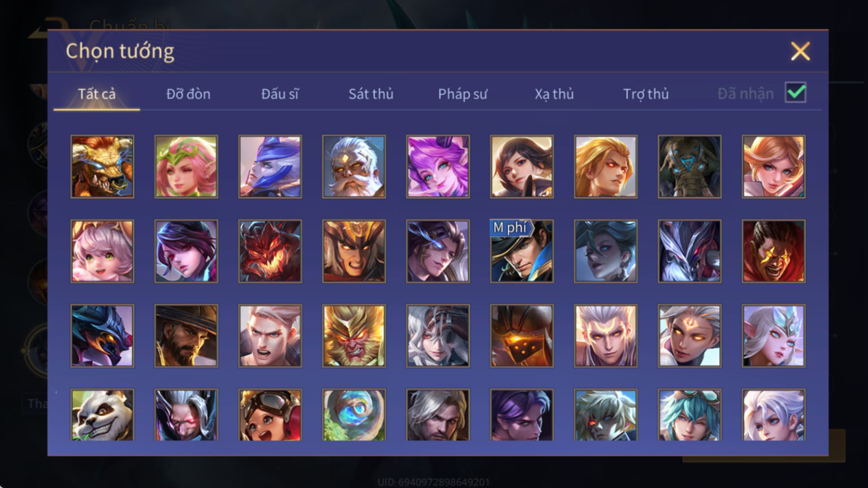
Task: Select the teal-haired goggles hero thumbnail
Action: (690, 415)
